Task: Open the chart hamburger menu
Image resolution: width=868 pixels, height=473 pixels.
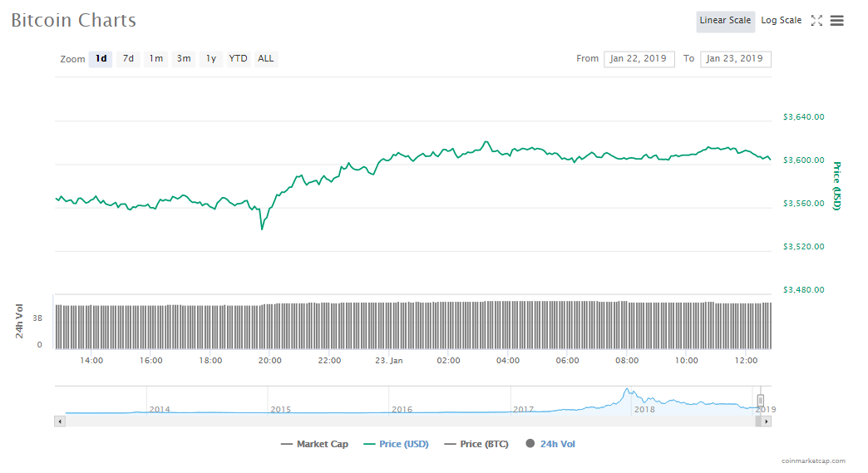Action: (837, 21)
